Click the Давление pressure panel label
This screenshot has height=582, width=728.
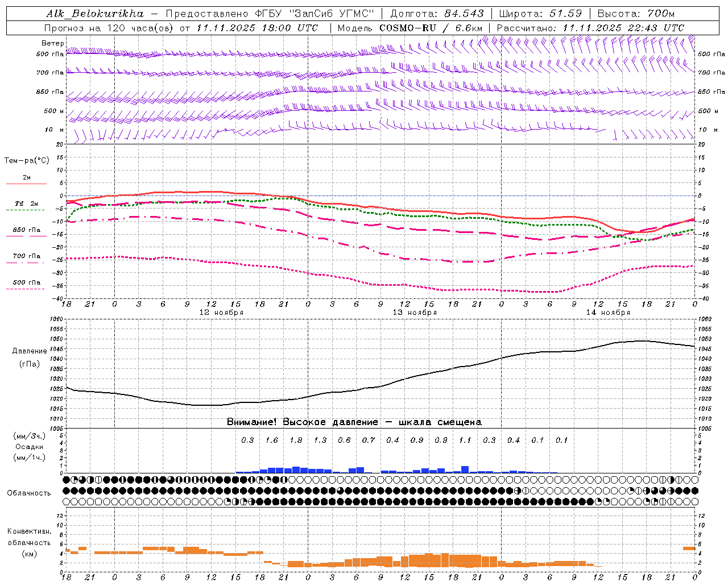coord(30,351)
